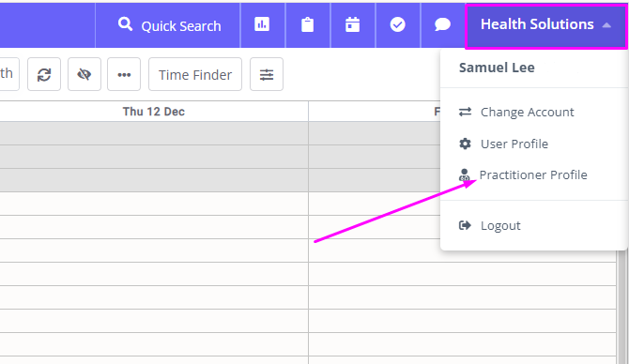629x364 pixels.
Task: Select Change Account from the menu
Action: pyautogui.click(x=527, y=112)
